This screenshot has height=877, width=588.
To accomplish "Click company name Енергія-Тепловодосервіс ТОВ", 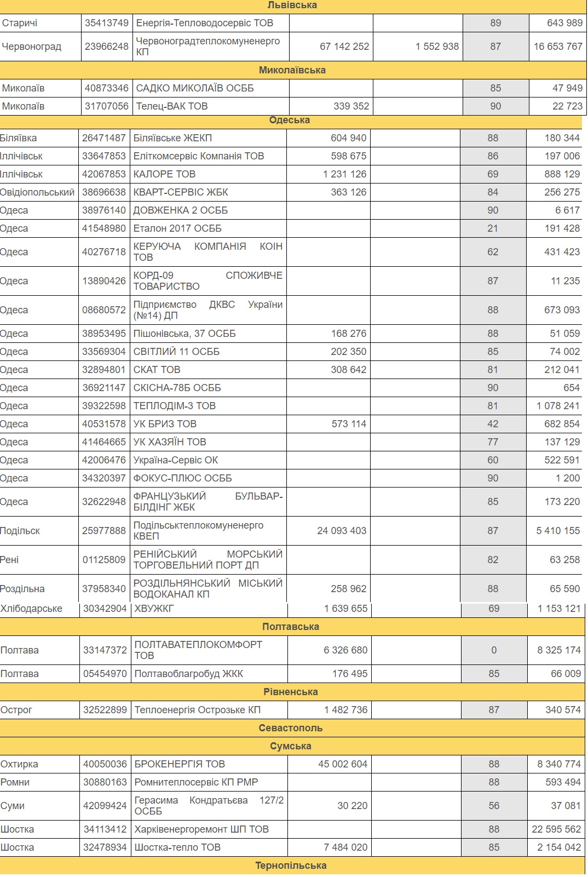I will 211,23.
